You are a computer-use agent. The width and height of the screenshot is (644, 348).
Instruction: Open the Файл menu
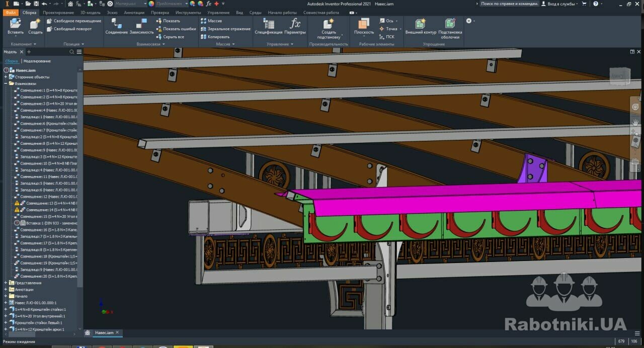[x=11, y=13]
